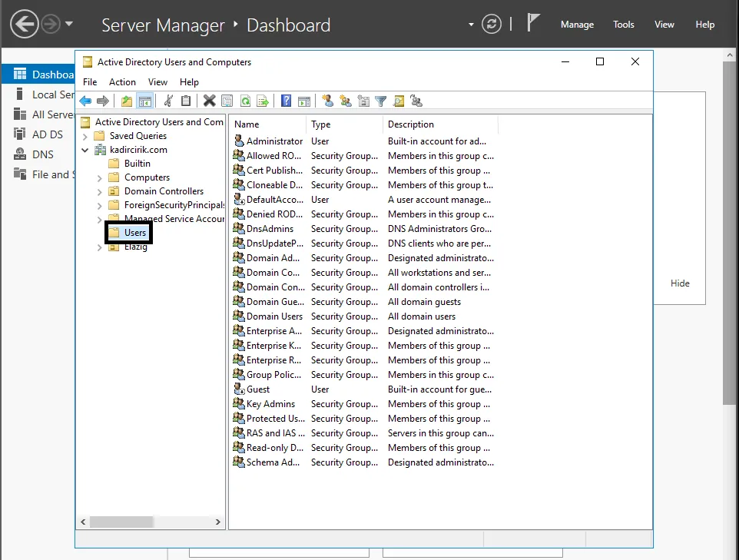Expand the ForeignSecurityPrincipals node
Viewport: 739px width, 560px height.
99,206
